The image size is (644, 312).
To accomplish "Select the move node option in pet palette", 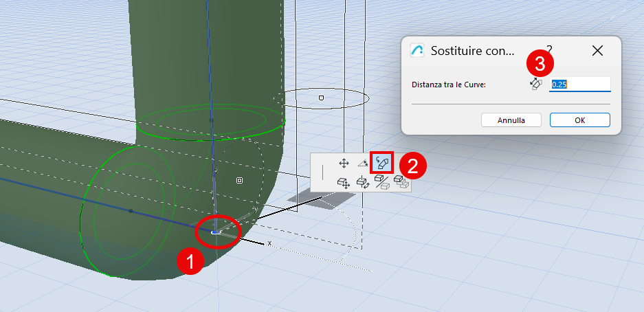I will pyautogui.click(x=344, y=164).
